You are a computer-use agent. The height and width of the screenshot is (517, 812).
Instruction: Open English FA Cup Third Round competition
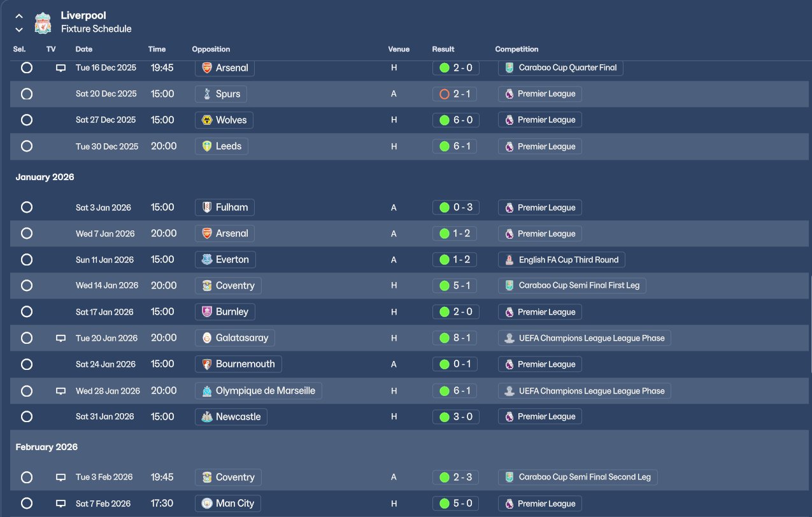point(562,259)
